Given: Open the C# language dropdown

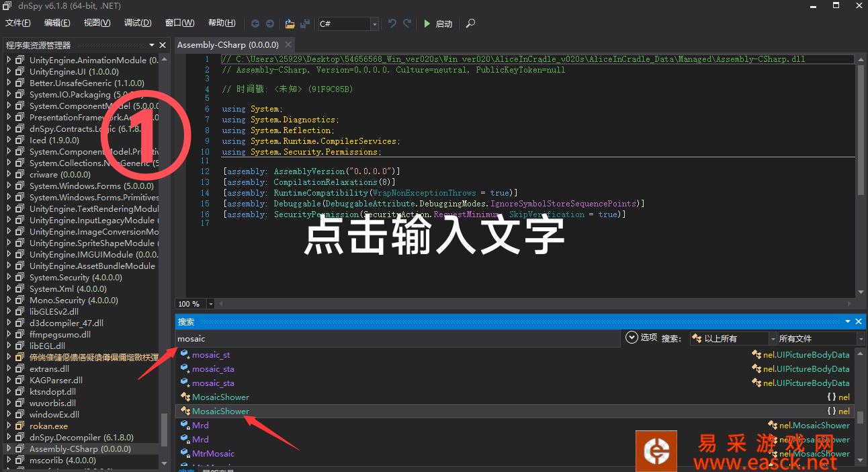Looking at the screenshot, I should click(x=374, y=24).
